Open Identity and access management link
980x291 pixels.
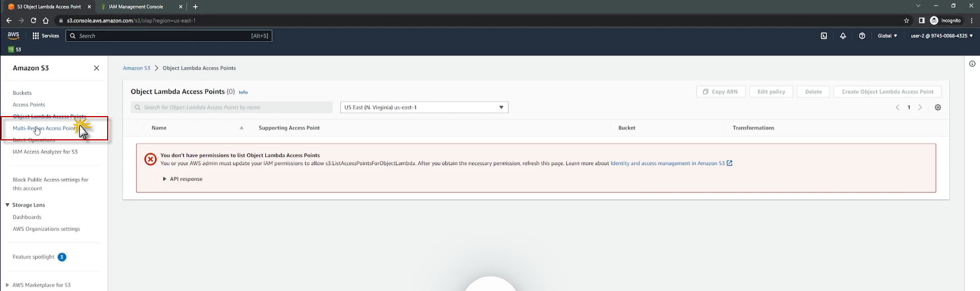coord(671,163)
